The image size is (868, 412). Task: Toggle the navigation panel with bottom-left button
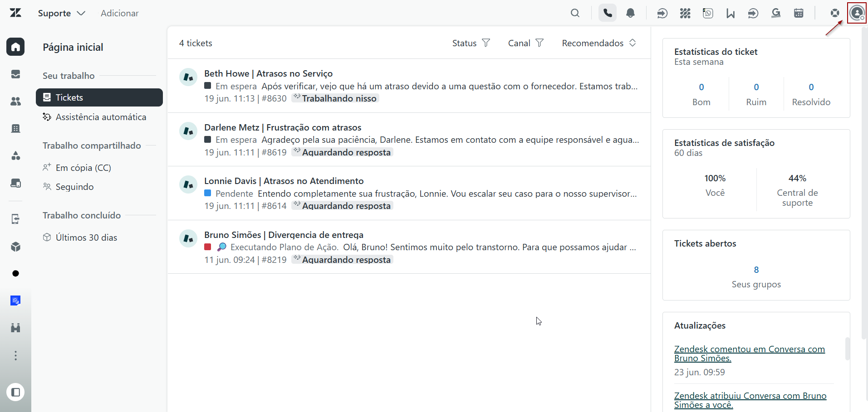click(15, 392)
